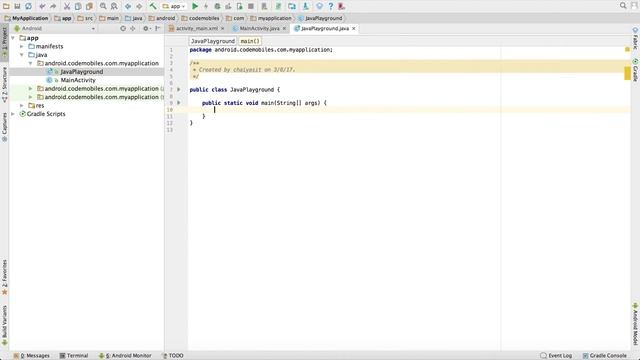Click the Synchronize toolbar icon

(x=28, y=6)
